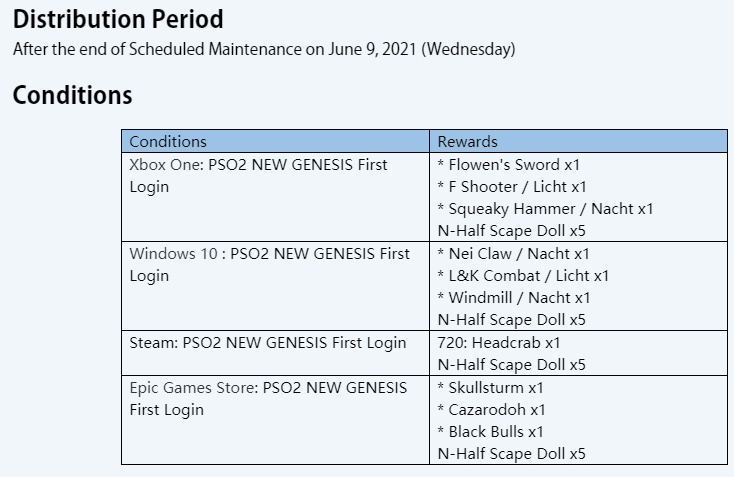
Task: Click the Rewards column header
Action: coord(467,142)
